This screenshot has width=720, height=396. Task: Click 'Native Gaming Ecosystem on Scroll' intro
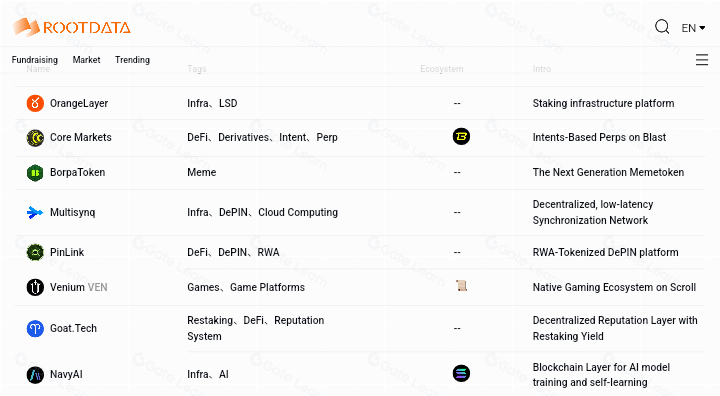click(x=614, y=287)
